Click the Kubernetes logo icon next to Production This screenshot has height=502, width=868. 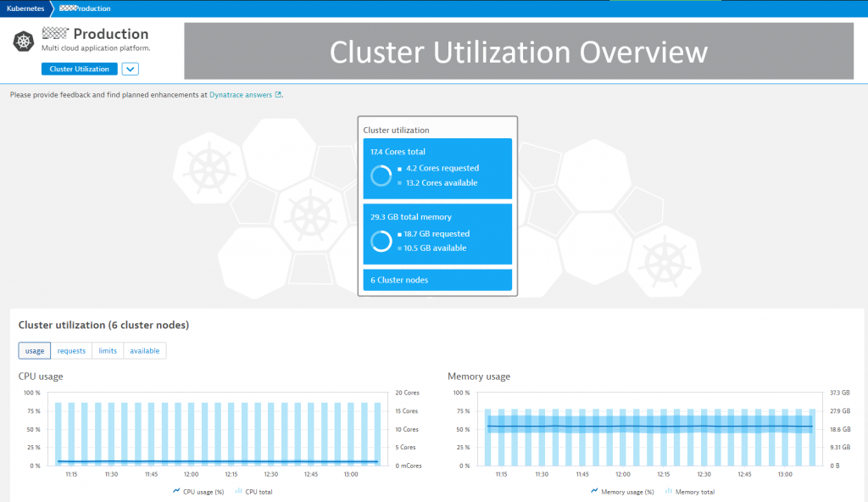[x=23, y=40]
